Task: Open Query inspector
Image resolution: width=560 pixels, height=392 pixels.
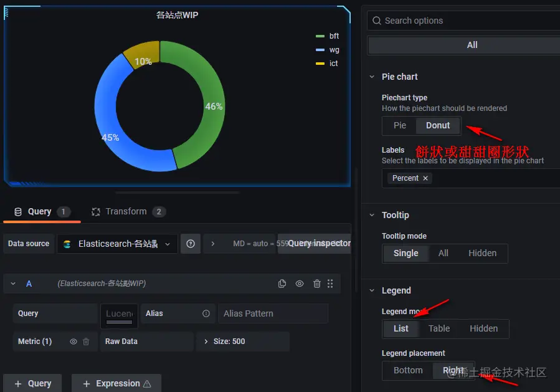Action: [x=315, y=244]
